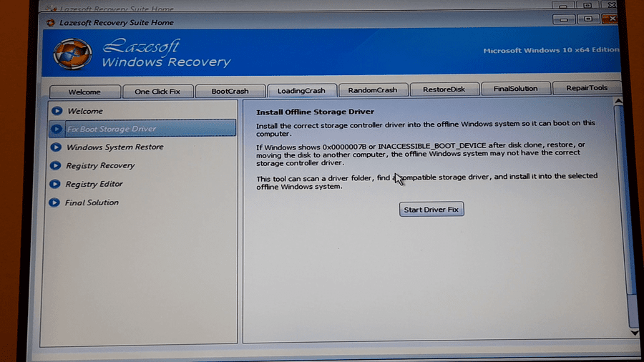Open the One Click Fix tab
The image size is (644, 362).
[157, 91]
